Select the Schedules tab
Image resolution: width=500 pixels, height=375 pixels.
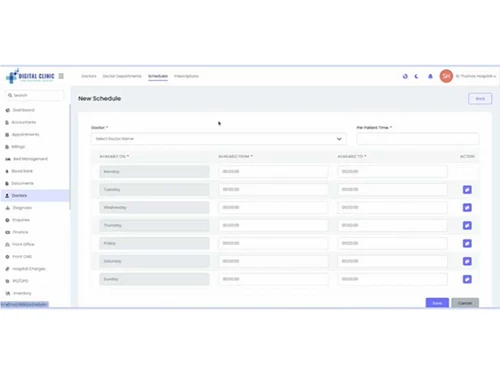(158, 76)
